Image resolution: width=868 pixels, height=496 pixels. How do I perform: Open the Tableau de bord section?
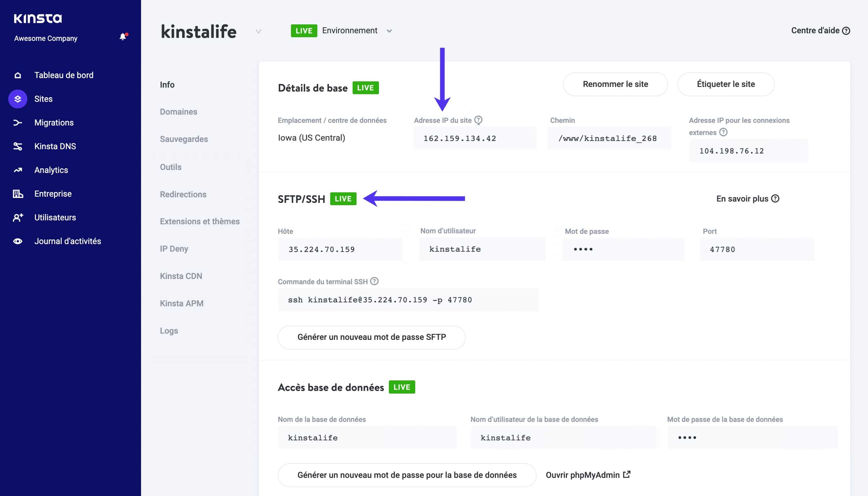click(x=64, y=75)
